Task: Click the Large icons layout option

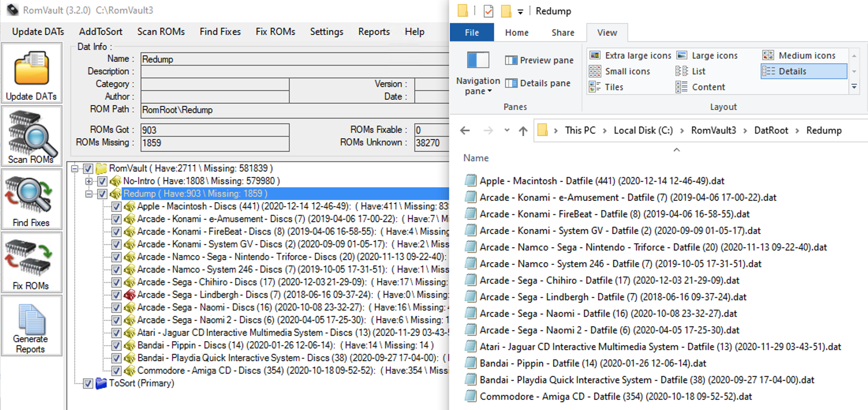Action: [707, 55]
